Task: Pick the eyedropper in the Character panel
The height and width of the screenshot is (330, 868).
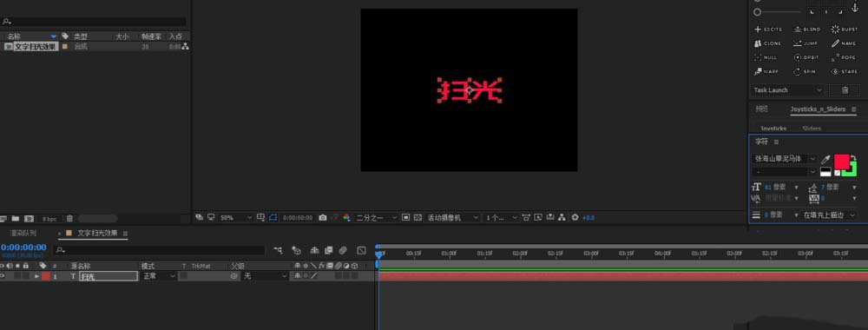Action: (x=825, y=160)
